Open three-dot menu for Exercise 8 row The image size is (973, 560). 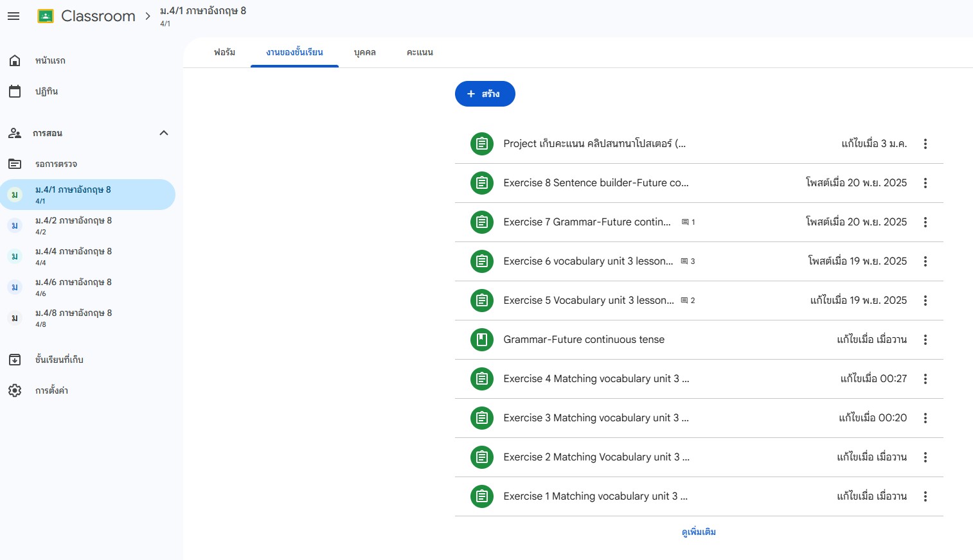(925, 183)
